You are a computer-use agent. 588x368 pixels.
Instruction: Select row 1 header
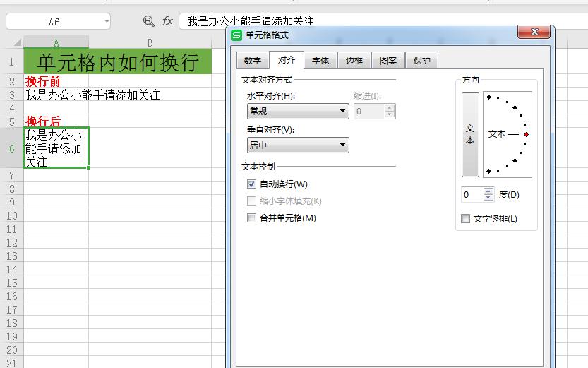pyautogui.click(x=11, y=61)
